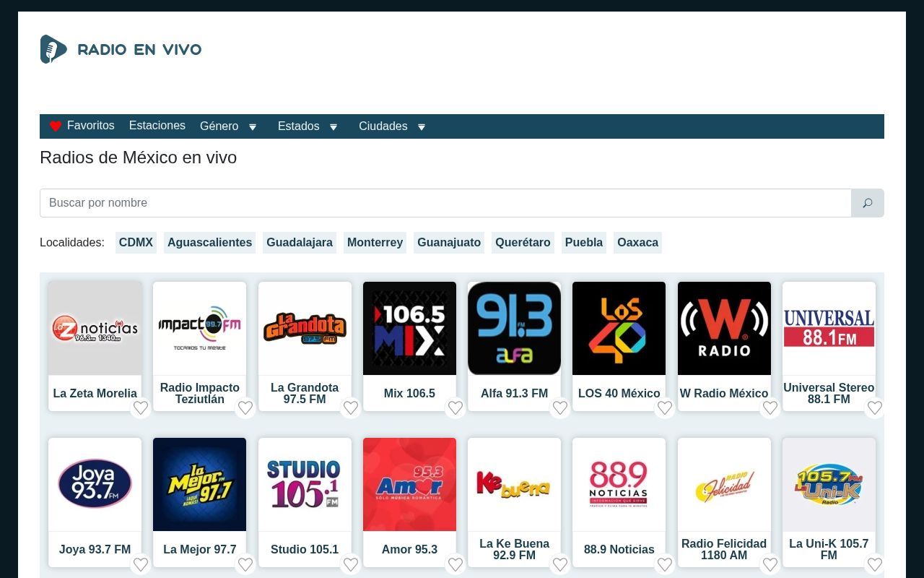Open Amor 95.3 station logo
Screen dimensions: 924x578
pos(409,484)
